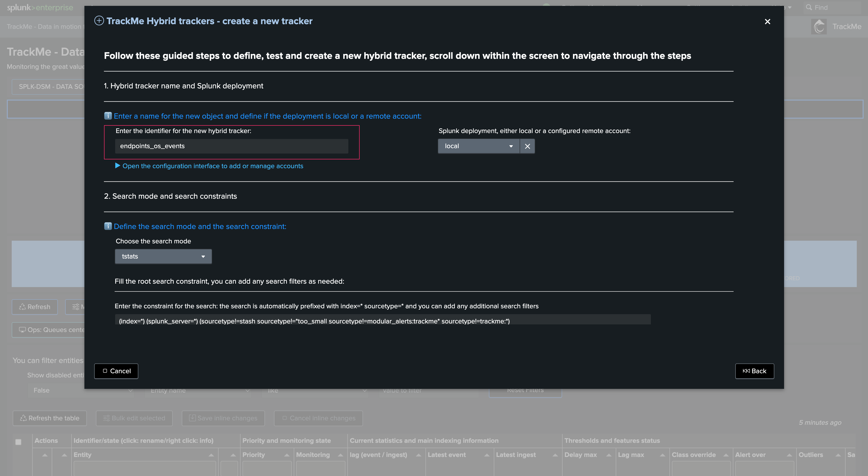Click '1. Hybrid tracker name and Splunk deployment' heading
Viewport: 868px width, 476px height.
tap(183, 86)
